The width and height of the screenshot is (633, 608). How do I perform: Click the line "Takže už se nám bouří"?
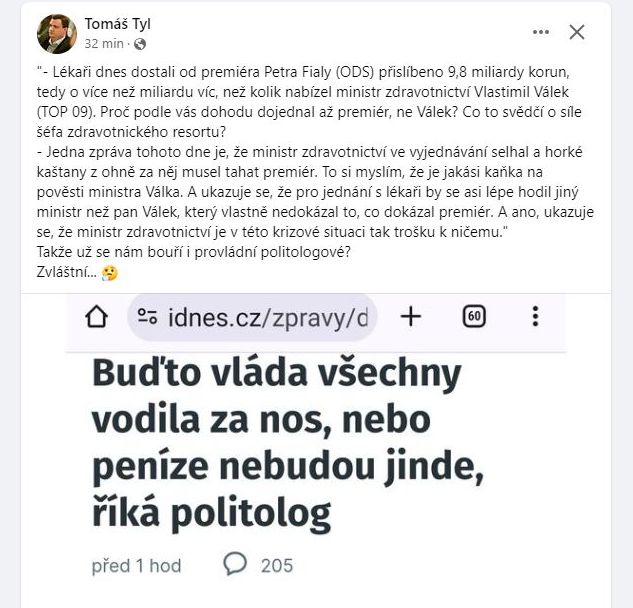pyautogui.click(x=208, y=254)
